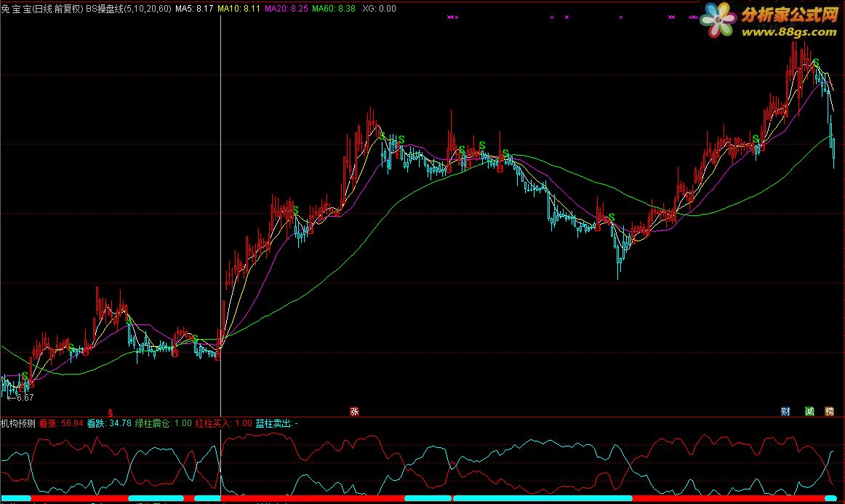Click the 绿柱震仓: 1.00 label
This screenshot has width=845, height=504.
(164, 423)
